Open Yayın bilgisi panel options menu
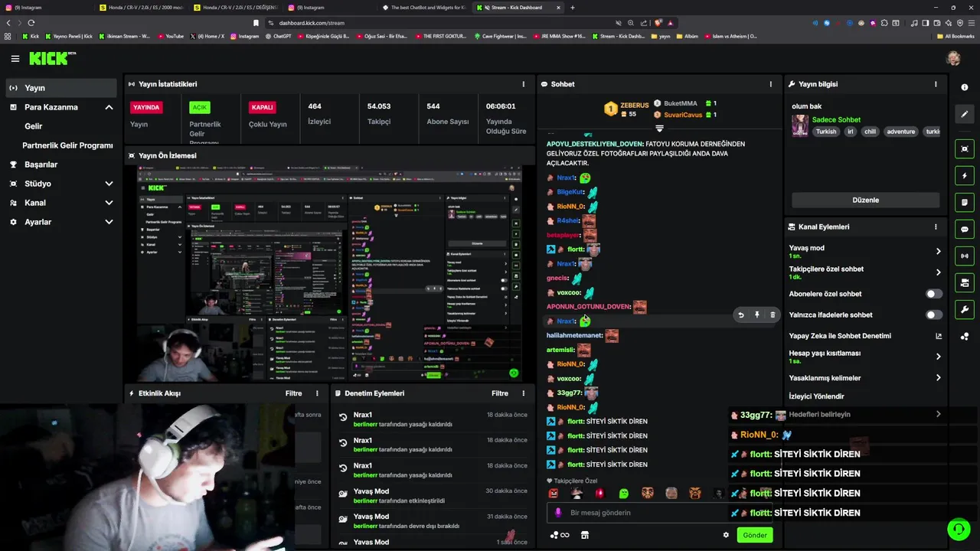 tap(936, 84)
